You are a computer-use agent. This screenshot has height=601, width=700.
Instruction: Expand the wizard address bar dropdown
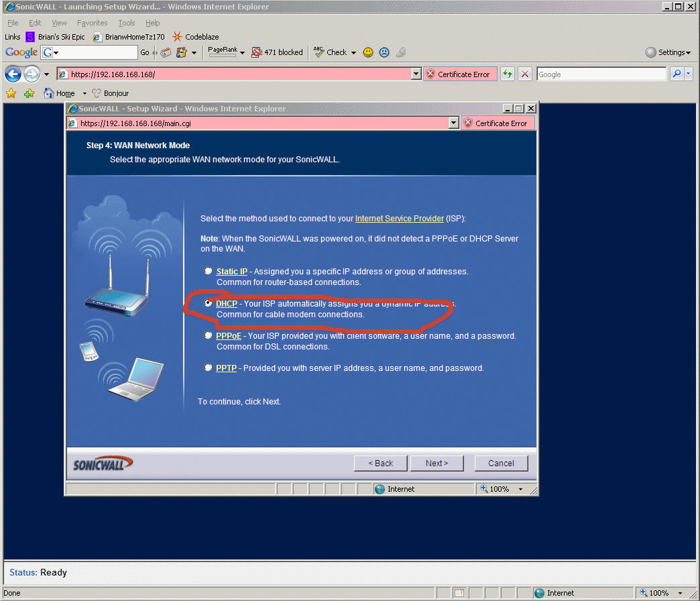[x=453, y=123]
